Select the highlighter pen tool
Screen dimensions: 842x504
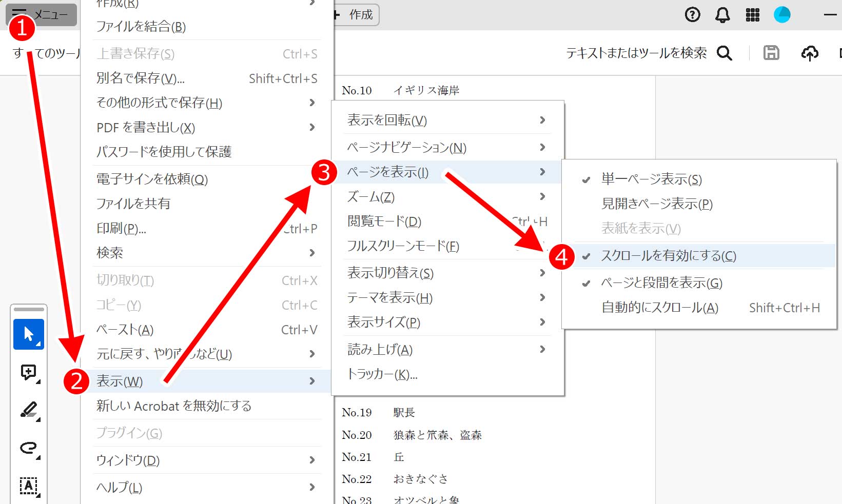click(29, 410)
